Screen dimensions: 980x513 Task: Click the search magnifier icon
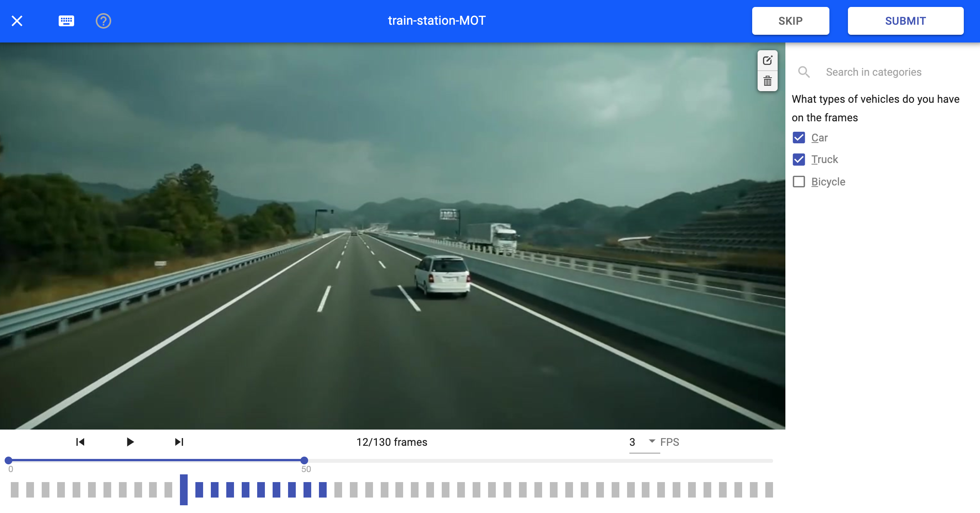click(x=804, y=72)
